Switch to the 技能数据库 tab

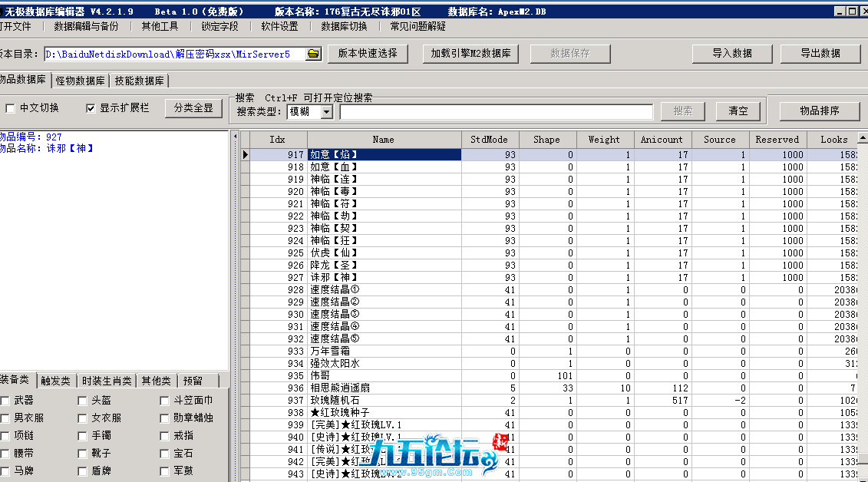pos(139,81)
